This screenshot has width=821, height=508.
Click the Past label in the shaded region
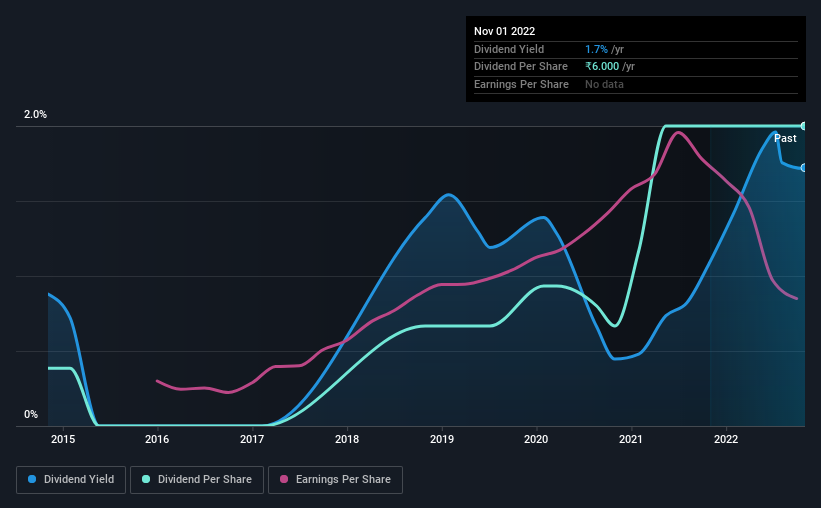coord(785,138)
